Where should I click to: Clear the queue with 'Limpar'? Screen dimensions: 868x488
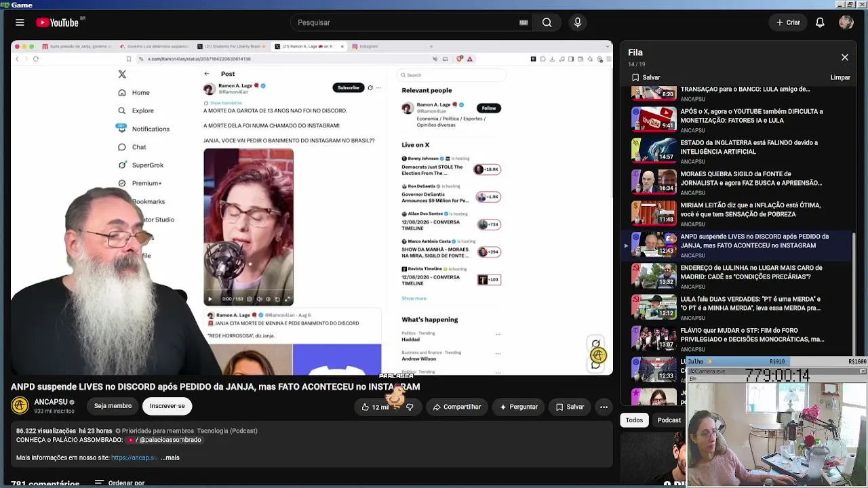point(840,77)
